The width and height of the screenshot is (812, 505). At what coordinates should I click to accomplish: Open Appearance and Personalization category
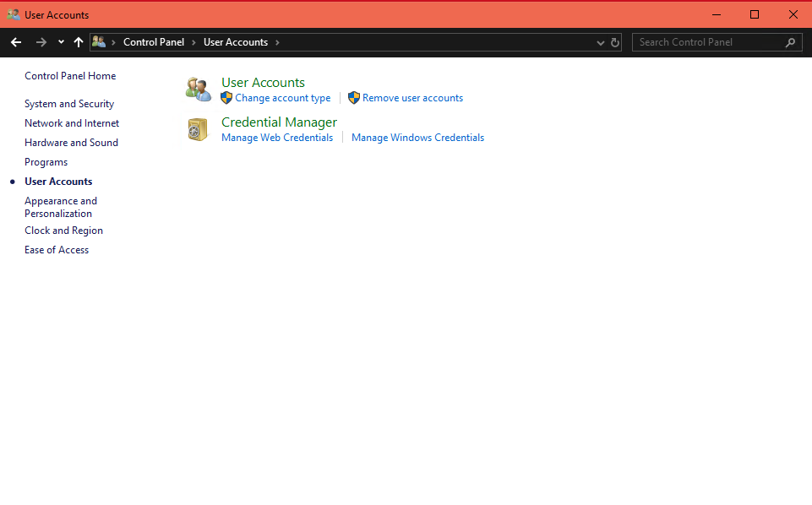pos(61,207)
